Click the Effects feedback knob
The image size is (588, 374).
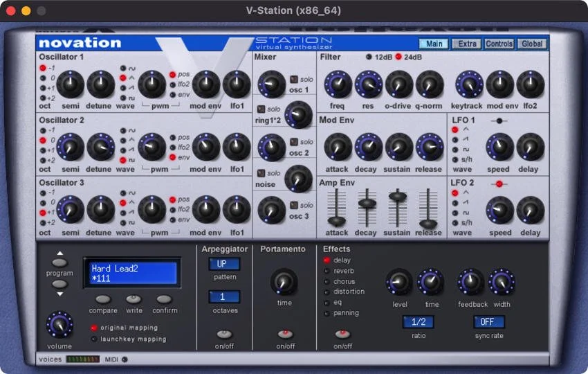pyautogui.click(x=470, y=282)
